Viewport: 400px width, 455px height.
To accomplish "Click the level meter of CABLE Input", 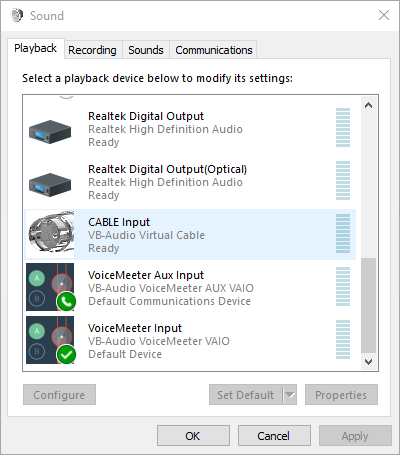I will pos(343,233).
